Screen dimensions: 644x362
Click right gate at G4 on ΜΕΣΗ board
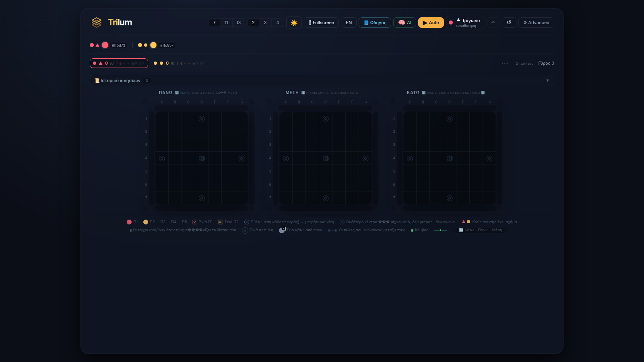pos(365,158)
